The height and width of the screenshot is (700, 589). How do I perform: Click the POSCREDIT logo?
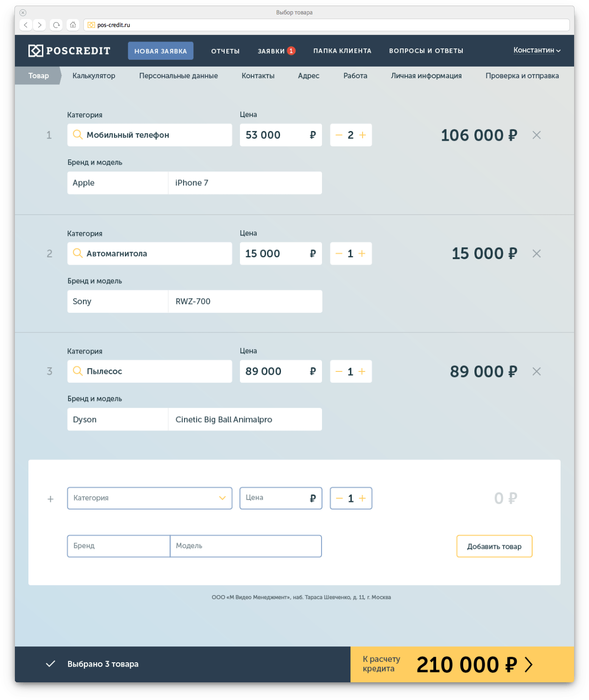(69, 51)
